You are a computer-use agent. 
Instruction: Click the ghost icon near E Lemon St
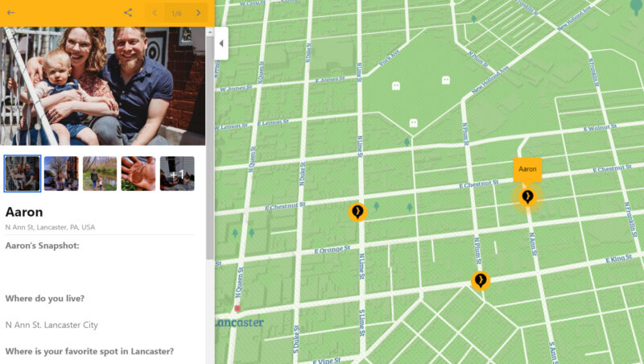coord(414,123)
